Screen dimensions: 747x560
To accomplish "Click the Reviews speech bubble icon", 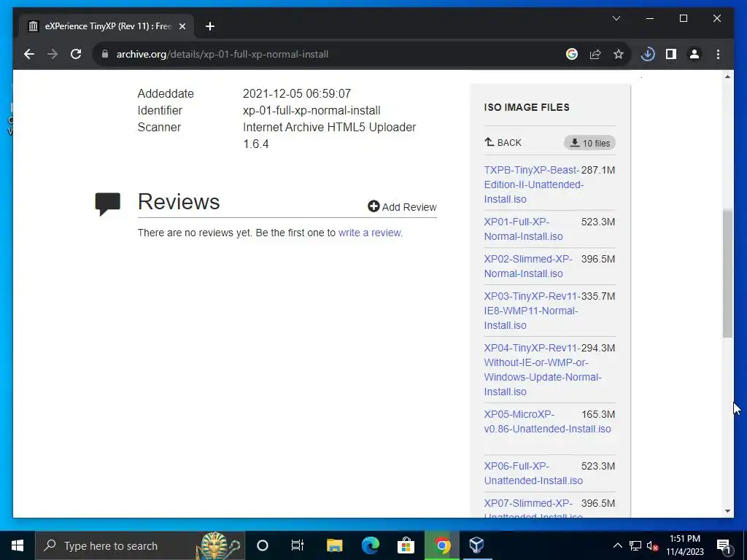I will (x=108, y=204).
